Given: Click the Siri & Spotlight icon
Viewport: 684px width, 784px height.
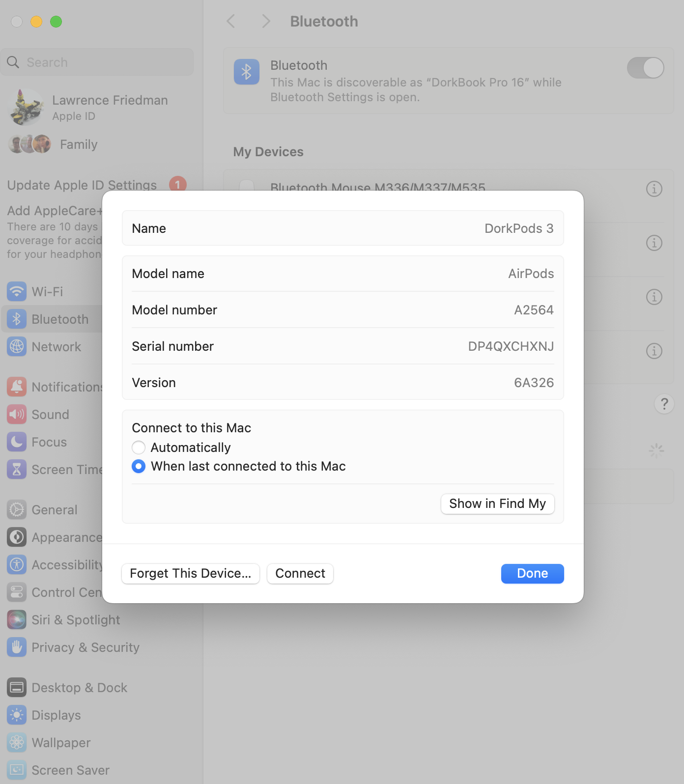Looking at the screenshot, I should point(17,619).
